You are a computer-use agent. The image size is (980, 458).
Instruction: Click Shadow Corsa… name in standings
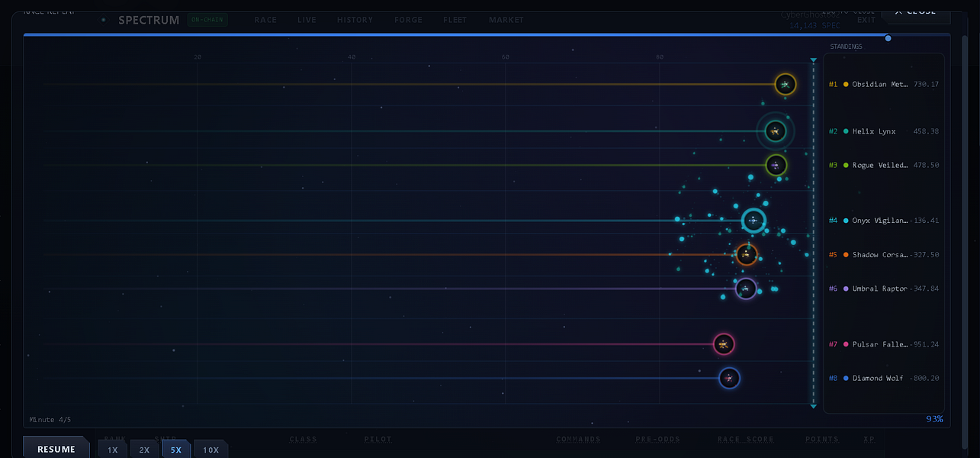click(x=880, y=255)
